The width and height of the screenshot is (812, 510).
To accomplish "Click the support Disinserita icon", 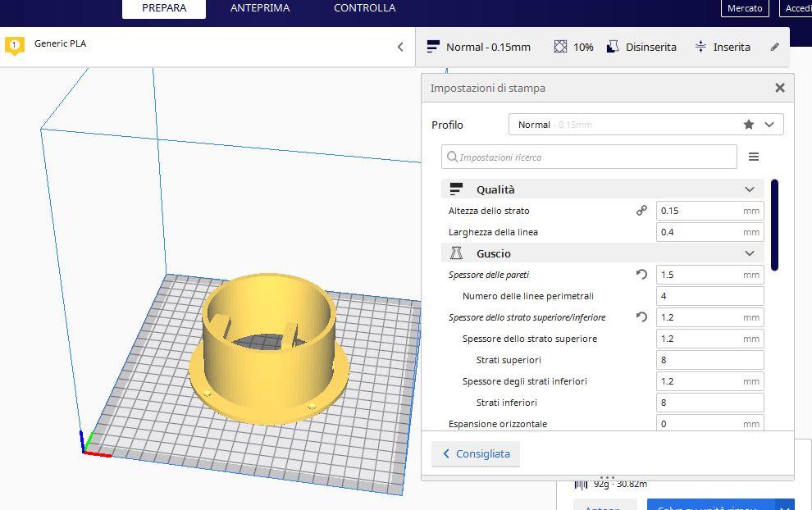I will [x=613, y=47].
